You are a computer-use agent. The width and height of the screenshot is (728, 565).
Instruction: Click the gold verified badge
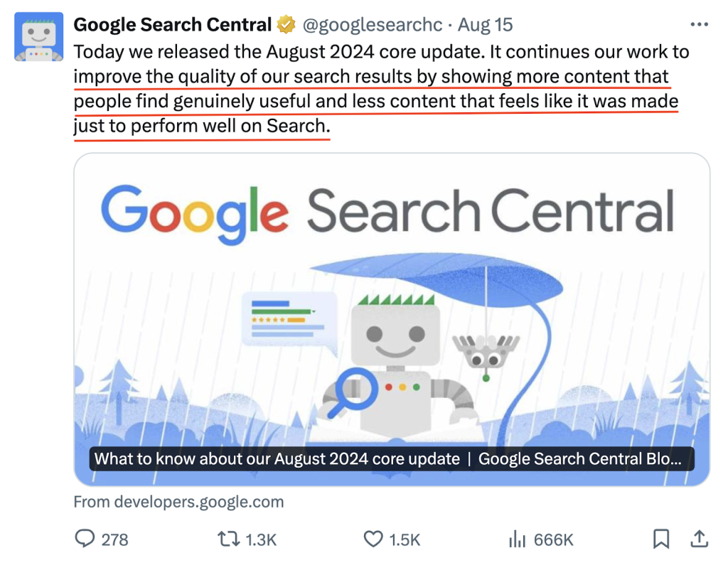click(286, 26)
